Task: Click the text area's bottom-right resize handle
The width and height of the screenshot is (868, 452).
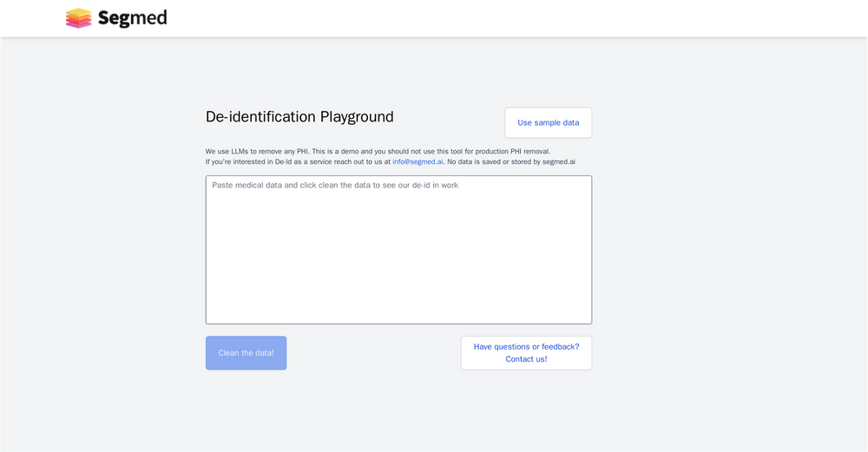Action: point(588,320)
